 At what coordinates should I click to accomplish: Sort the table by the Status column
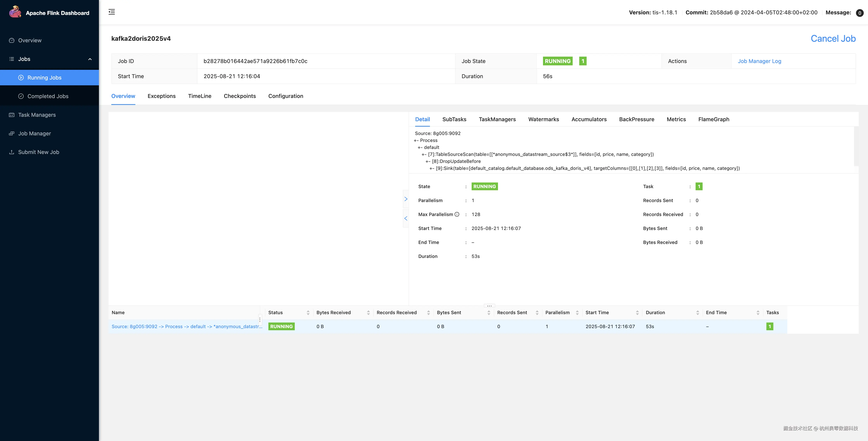pyautogui.click(x=308, y=313)
